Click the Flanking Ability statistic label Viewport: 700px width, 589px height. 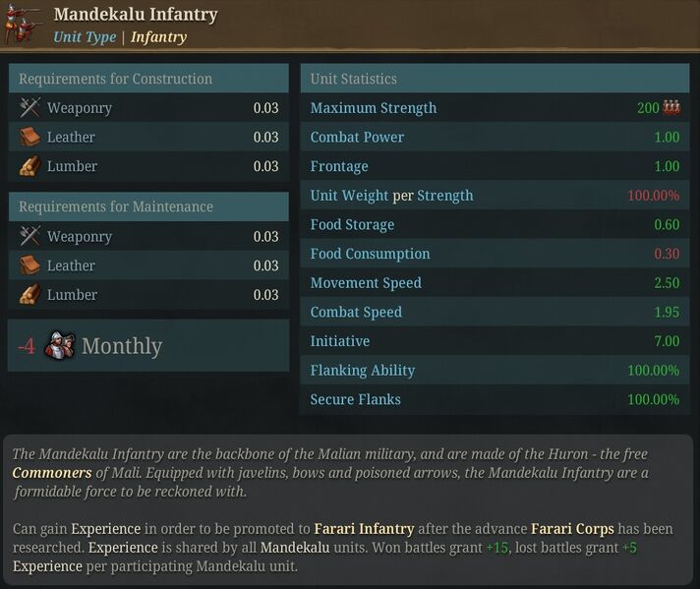[363, 370]
